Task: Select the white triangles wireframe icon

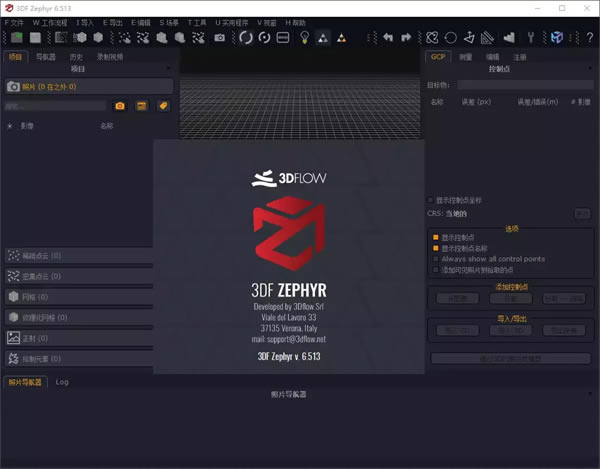Action: 323,37
